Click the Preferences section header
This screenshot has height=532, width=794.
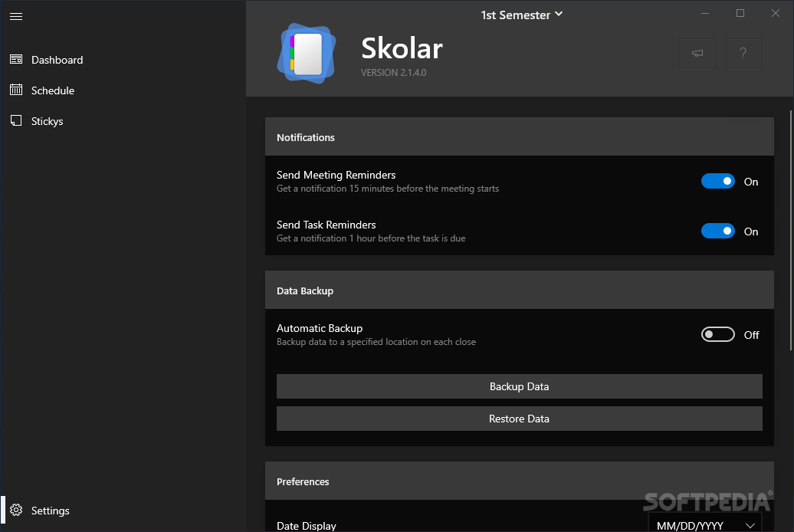point(519,481)
